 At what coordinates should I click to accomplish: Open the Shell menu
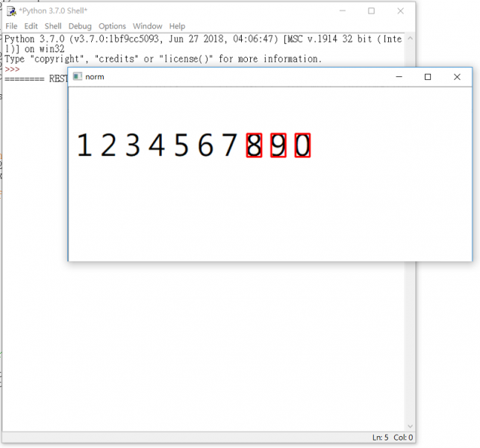coord(53,26)
